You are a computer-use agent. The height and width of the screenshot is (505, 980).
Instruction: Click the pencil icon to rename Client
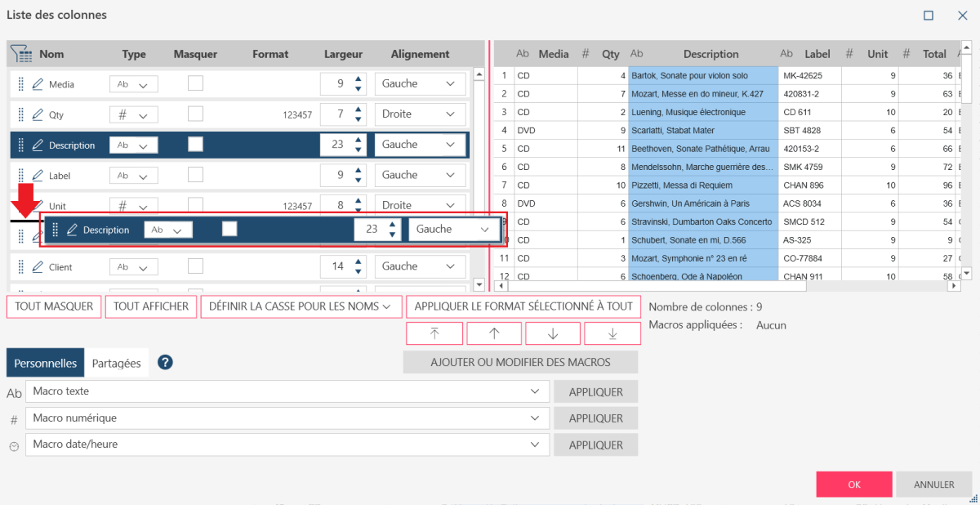38,267
